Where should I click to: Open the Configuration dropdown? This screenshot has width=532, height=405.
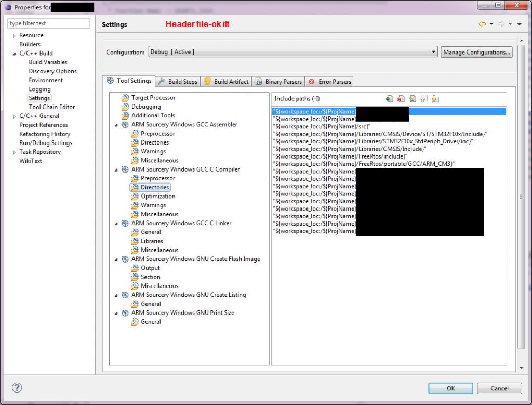293,52
